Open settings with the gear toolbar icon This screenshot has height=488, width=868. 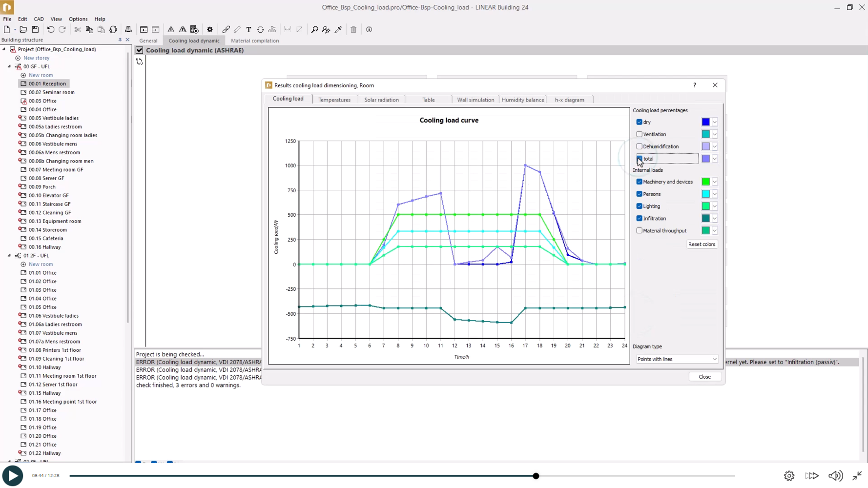point(210,30)
